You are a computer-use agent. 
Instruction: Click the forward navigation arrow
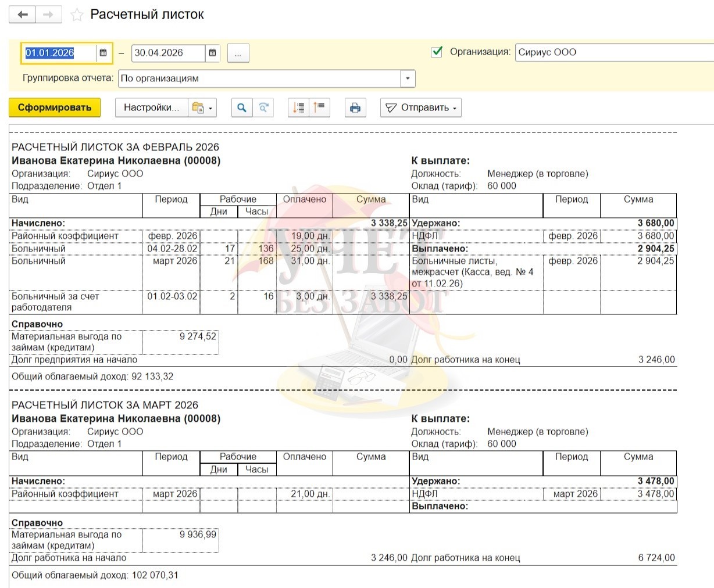tap(49, 15)
